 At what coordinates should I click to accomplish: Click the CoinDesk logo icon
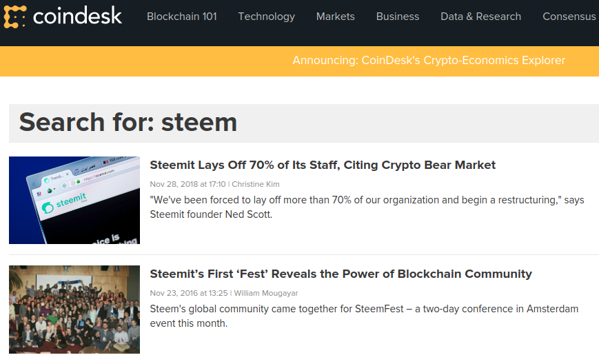coord(15,17)
